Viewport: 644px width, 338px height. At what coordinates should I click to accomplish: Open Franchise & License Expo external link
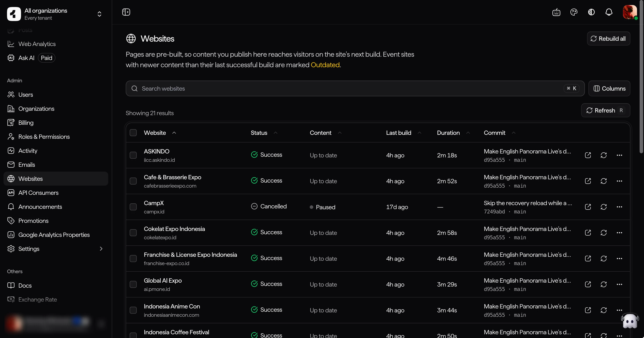coord(588,258)
